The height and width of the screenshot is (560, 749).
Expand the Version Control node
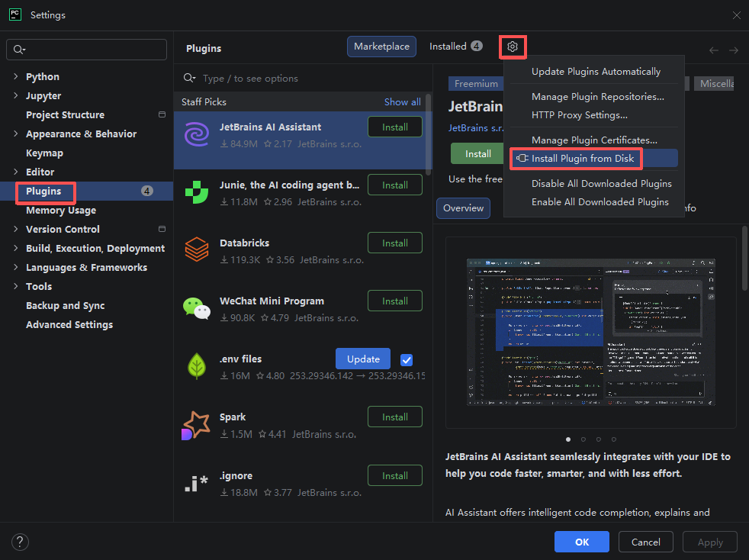[x=16, y=229]
